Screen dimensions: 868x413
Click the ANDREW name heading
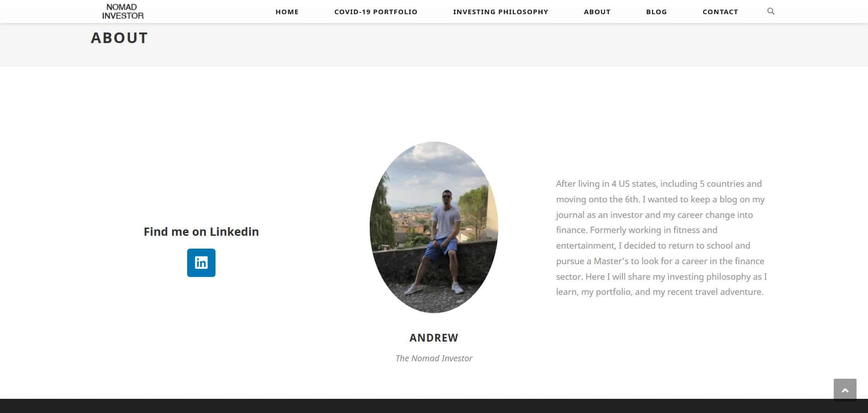pos(434,338)
